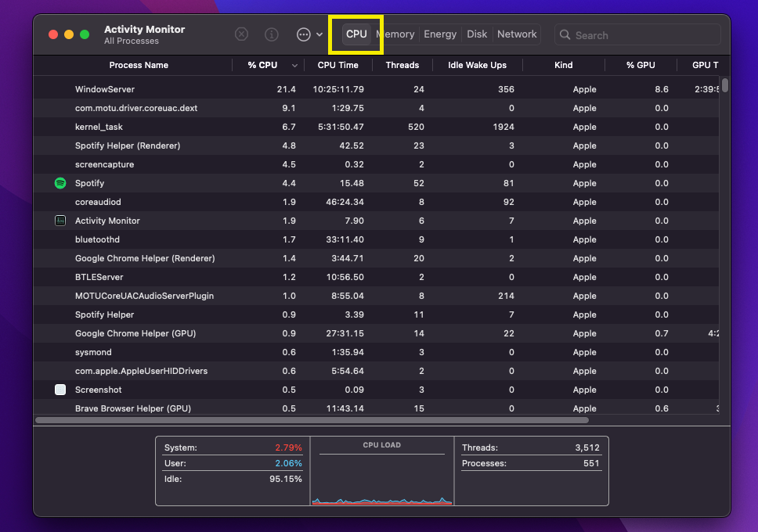
Task: Sort by the Kind column header
Action: (x=563, y=65)
